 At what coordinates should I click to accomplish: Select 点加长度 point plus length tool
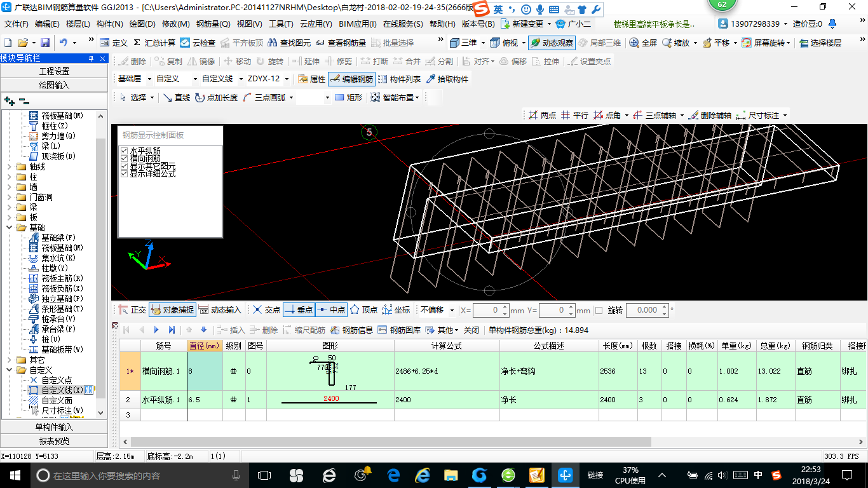(x=216, y=97)
